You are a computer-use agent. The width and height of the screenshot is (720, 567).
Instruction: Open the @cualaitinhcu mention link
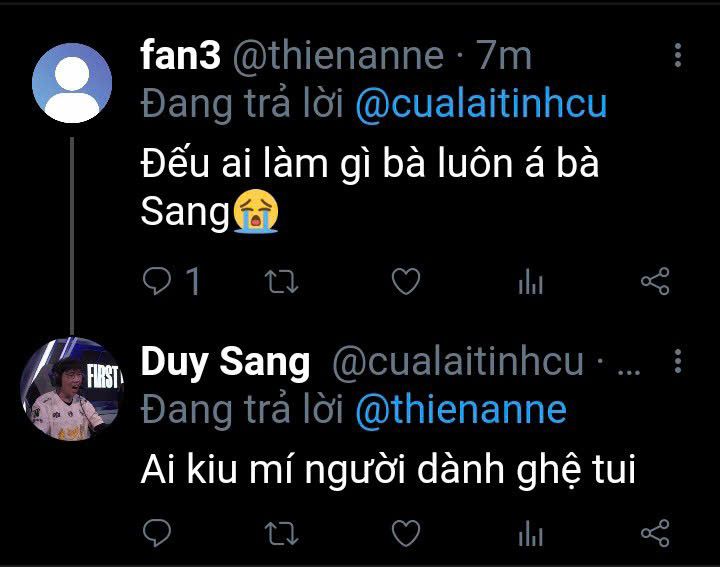click(481, 104)
